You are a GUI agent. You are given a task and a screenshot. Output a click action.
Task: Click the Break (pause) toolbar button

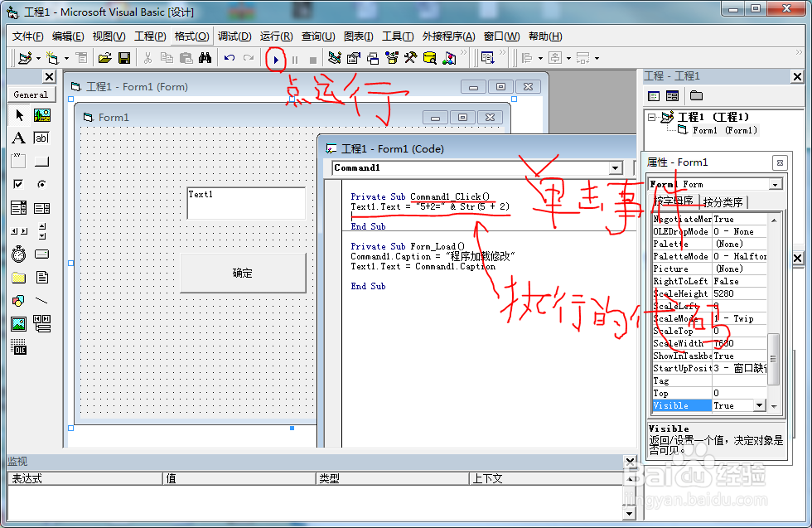[295, 61]
